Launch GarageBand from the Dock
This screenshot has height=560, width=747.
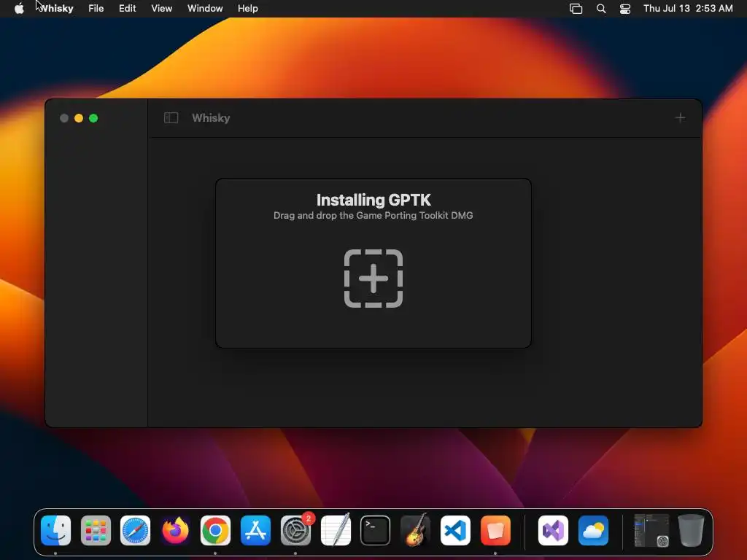coord(415,531)
